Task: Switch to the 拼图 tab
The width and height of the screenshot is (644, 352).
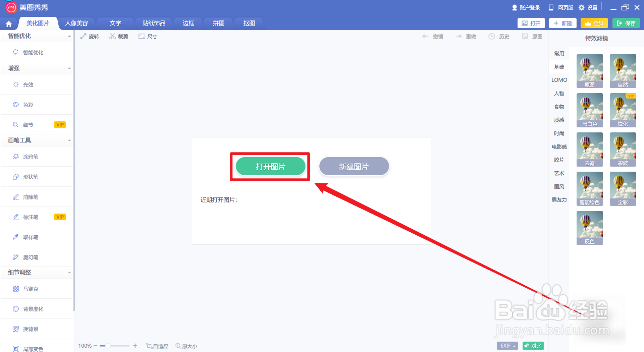Action: pos(219,23)
